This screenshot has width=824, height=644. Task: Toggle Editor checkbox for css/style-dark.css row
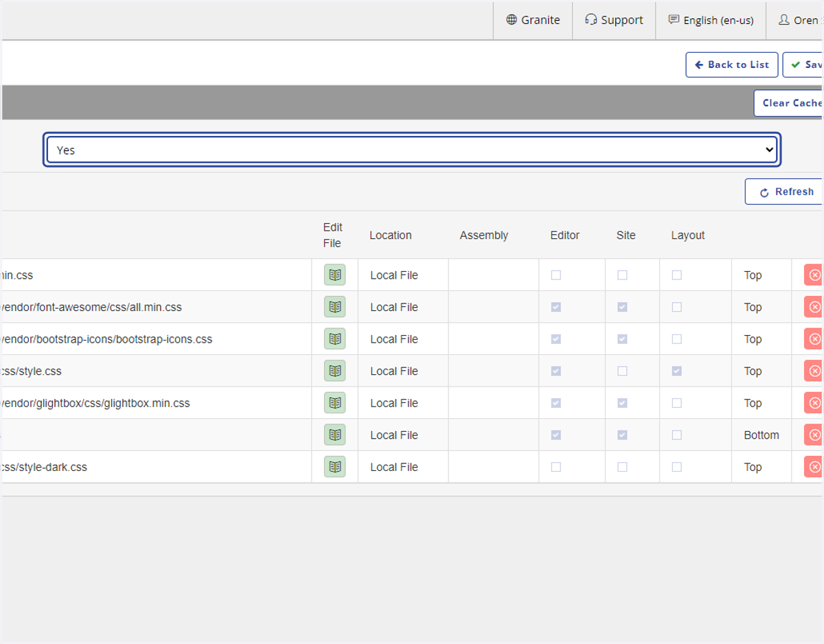pyautogui.click(x=556, y=467)
